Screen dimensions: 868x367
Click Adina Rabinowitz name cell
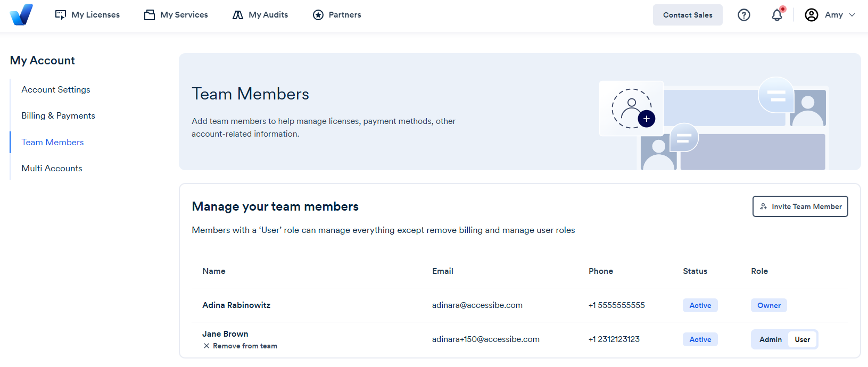pos(236,305)
